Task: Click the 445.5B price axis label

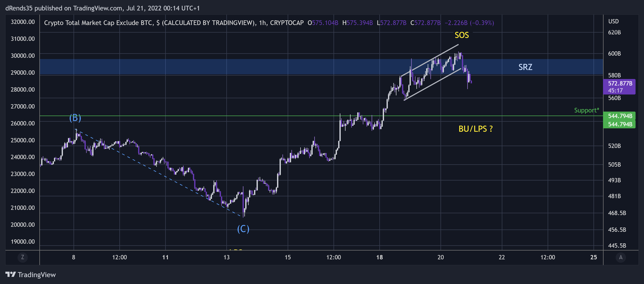Action: (x=617, y=245)
